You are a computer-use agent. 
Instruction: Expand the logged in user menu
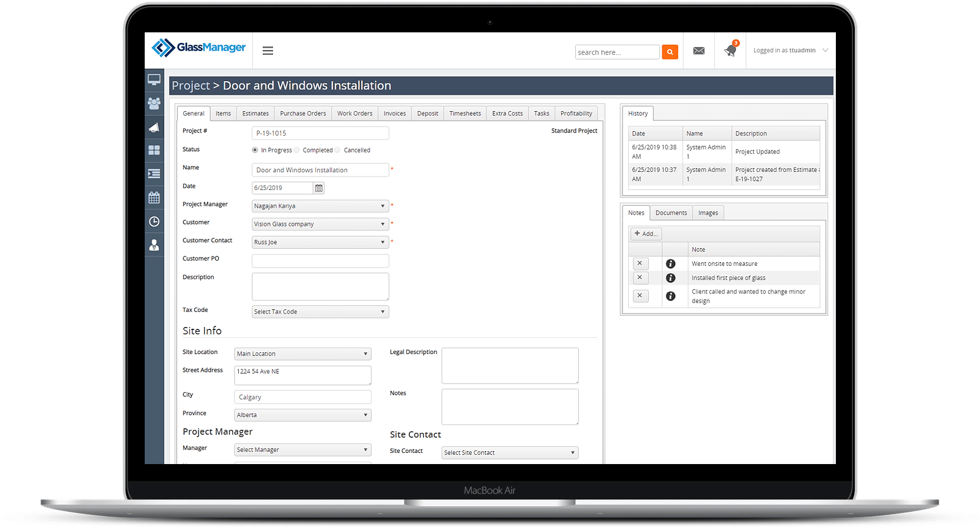(x=791, y=51)
